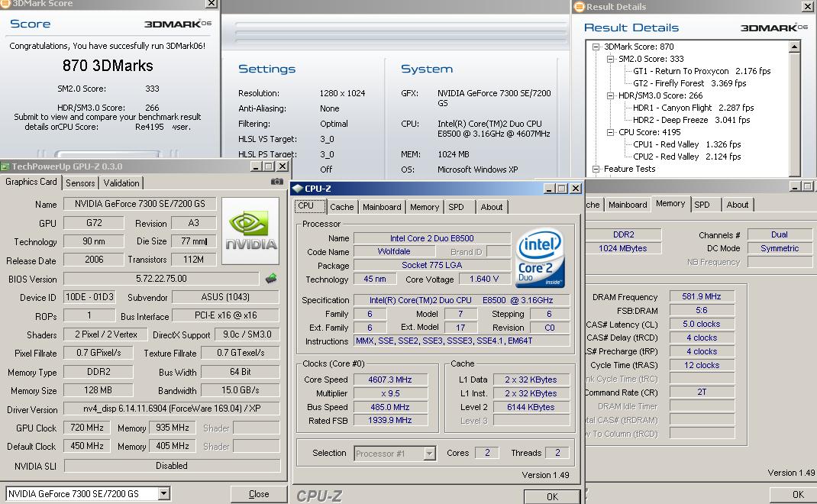Collapse the SM2.0 Score: 333 node
Viewport: 817px width, 504px height.
point(610,59)
